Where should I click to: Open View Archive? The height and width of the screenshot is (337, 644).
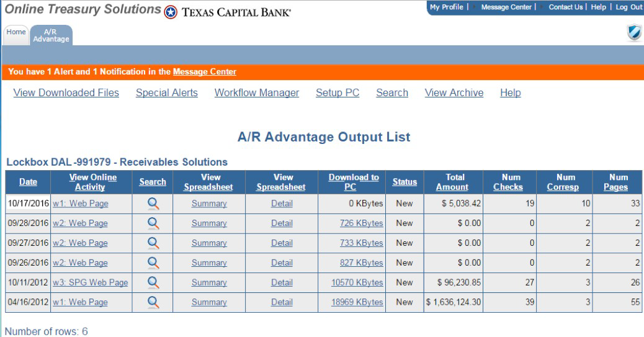tap(454, 93)
